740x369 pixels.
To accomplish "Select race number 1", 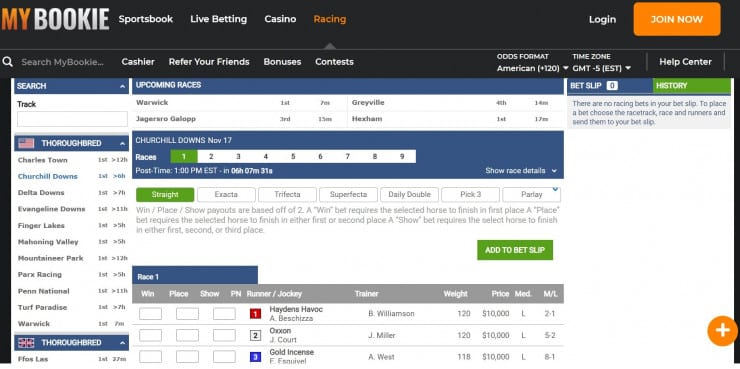I will [x=184, y=157].
